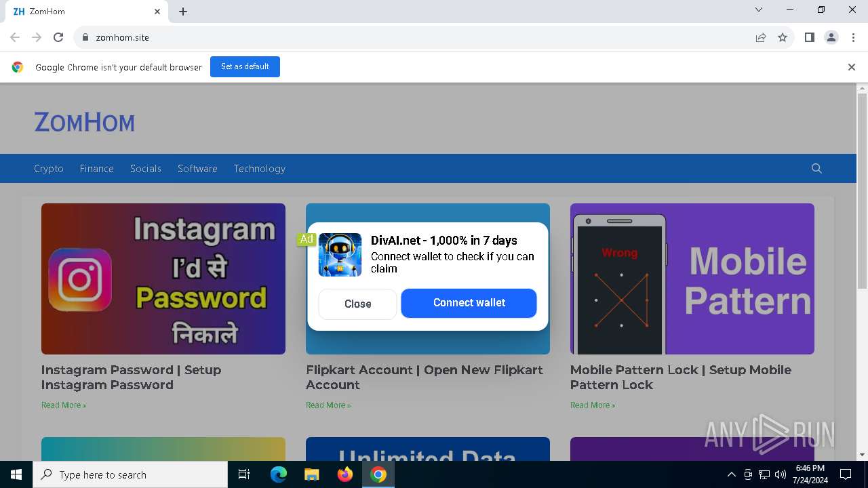Open the Mobile Pattern thumbnail
This screenshot has height=488, width=868.
[692, 279]
